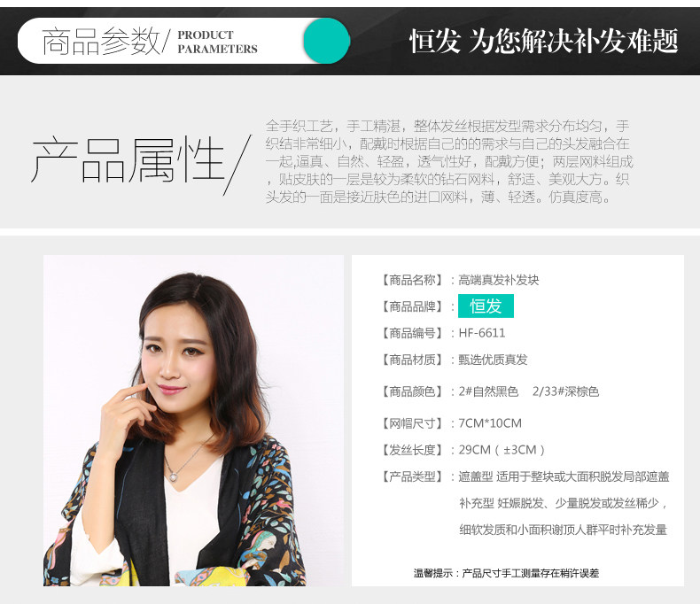Click the PRODUCT PARAMETERS text
Image resolution: width=700 pixels, height=604 pixels.
[x=217, y=42]
